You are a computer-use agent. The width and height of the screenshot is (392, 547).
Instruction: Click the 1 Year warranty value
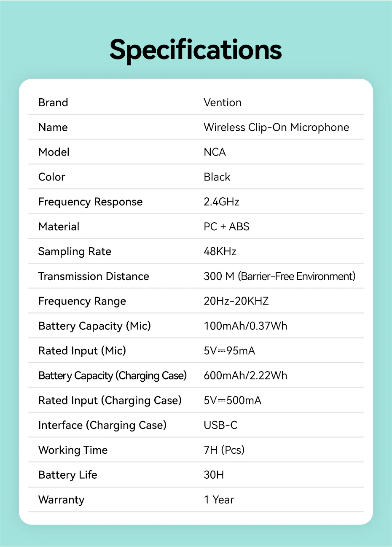click(x=219, y=500)
